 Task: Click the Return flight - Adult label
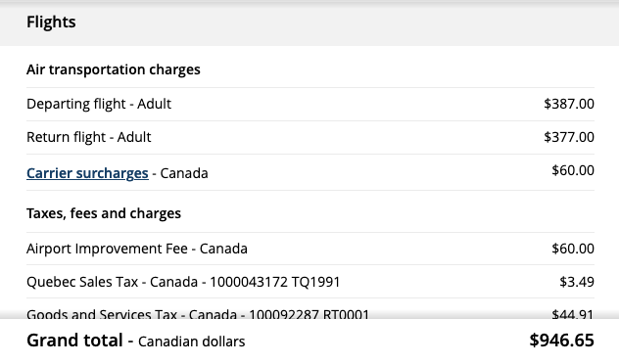89,137
